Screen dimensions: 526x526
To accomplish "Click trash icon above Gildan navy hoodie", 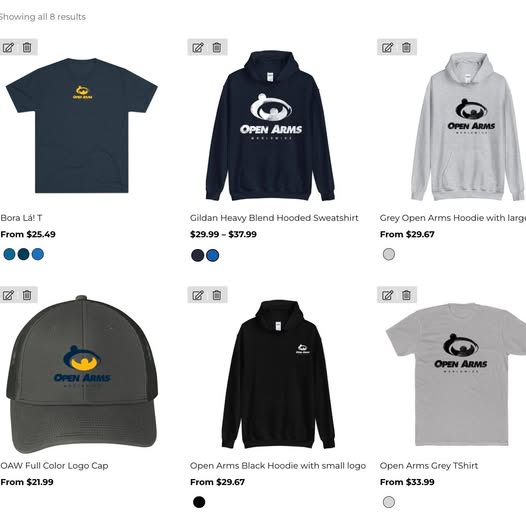I will click(x=217, y=47).
